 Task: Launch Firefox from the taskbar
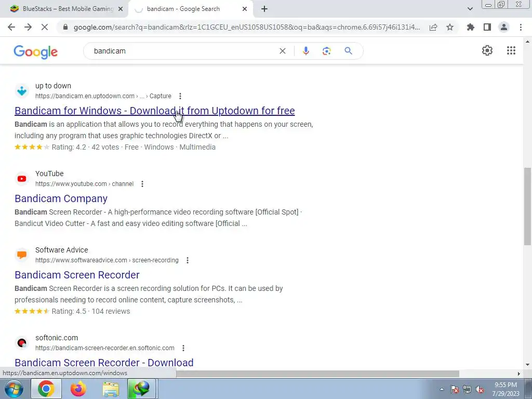(78, 389)
